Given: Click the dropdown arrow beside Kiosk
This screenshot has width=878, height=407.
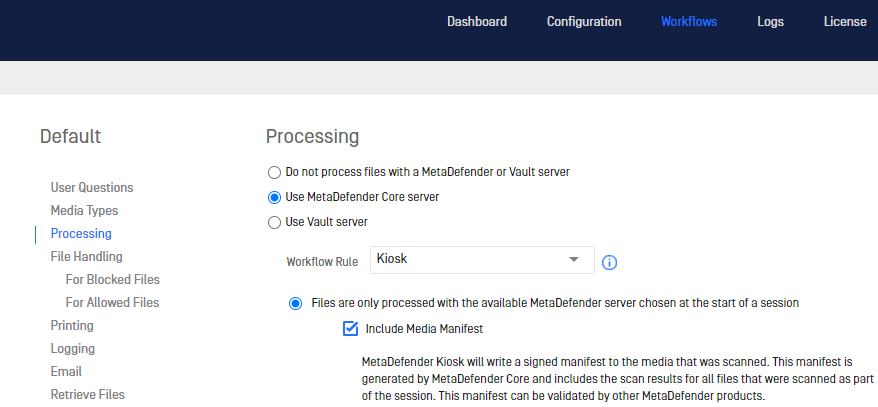Looking at the screenshot, I should click(573, 260).
